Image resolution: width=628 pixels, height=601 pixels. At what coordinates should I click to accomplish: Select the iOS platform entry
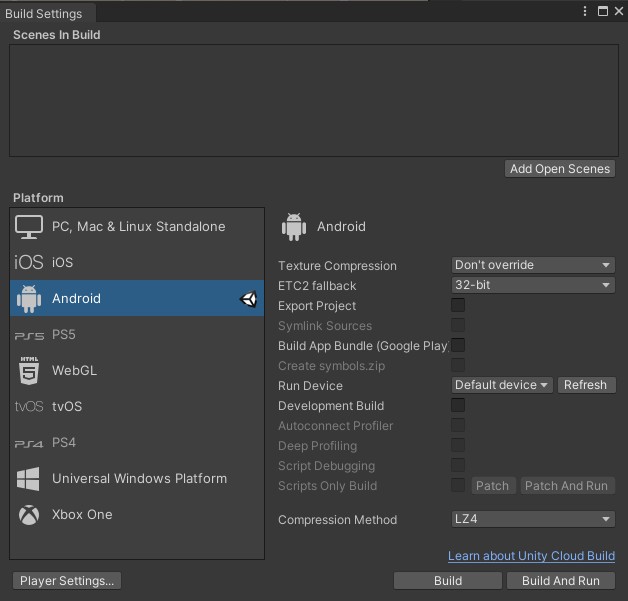(x=137, y=263)
